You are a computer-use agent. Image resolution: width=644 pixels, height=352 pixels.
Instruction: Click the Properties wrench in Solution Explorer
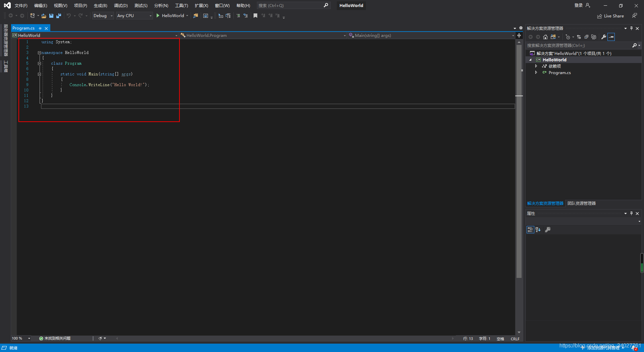pos(604,37)
